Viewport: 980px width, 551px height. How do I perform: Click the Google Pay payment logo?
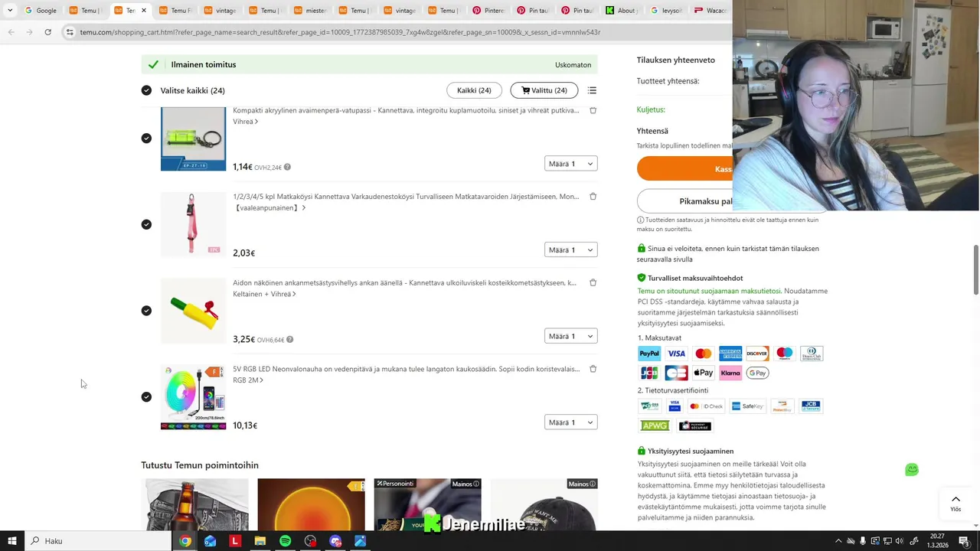click(757, 373)
